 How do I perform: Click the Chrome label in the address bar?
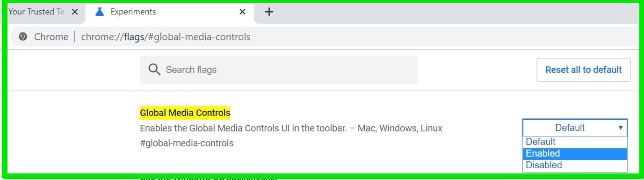pyautogui.click(x=51, y=36)
